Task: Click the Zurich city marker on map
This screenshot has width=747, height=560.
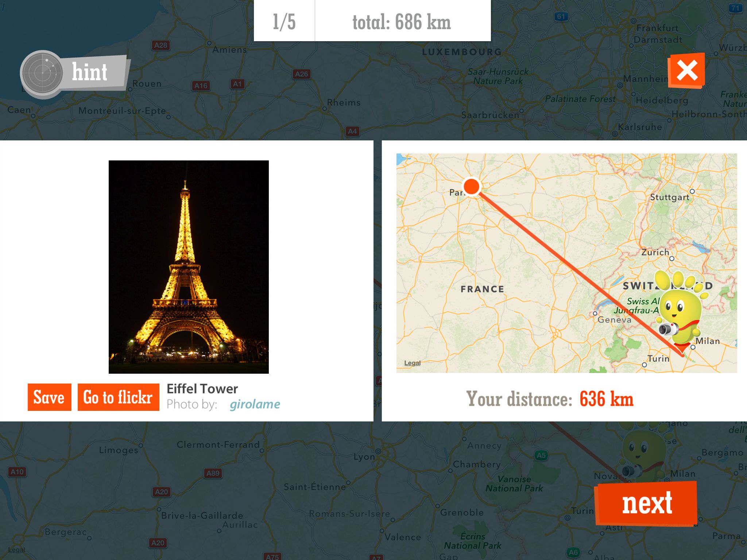Action: (x=671, y=258)
